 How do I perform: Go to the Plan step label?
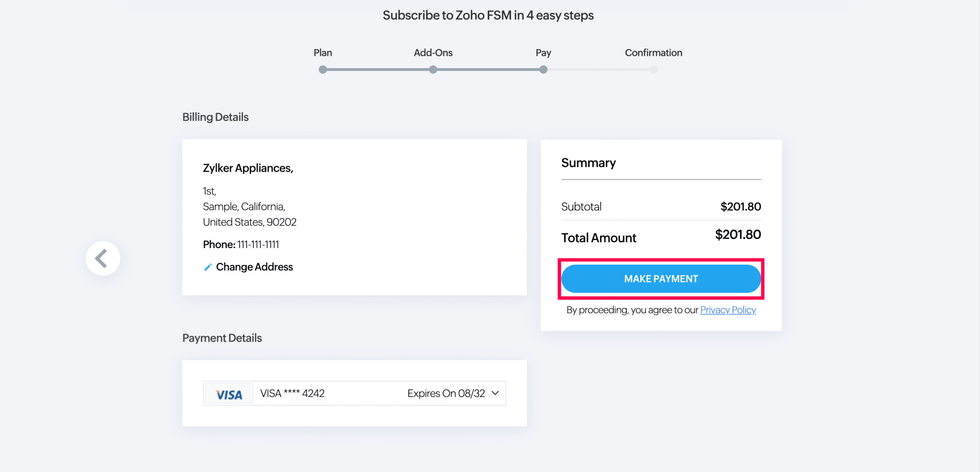[x=323, y=53]
